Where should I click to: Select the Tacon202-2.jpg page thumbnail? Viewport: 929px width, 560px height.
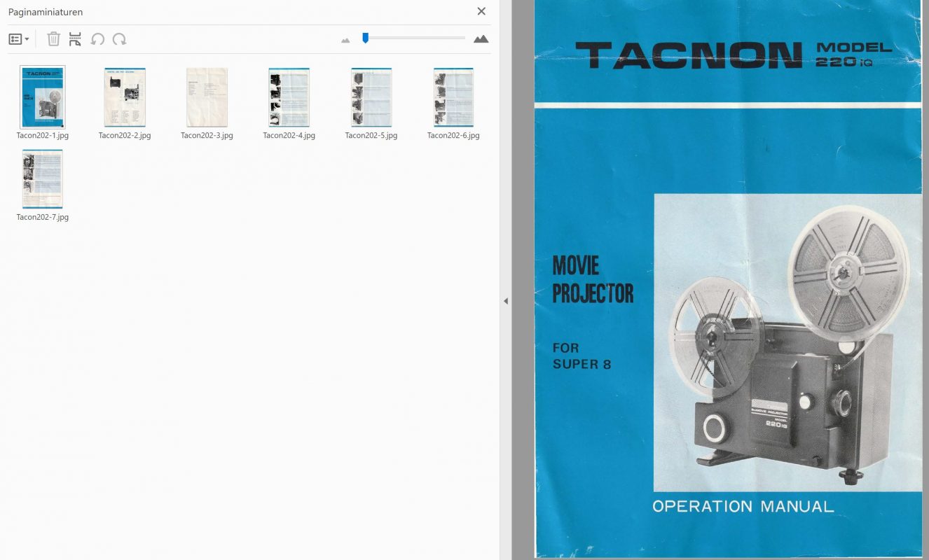125,97
